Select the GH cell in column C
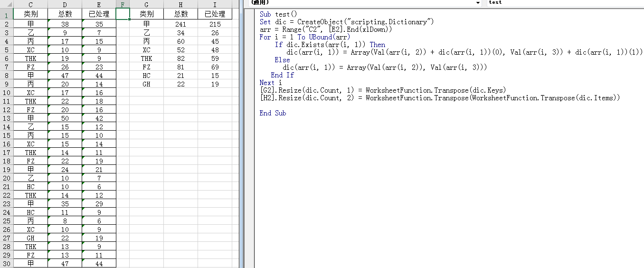 point(31,238)
